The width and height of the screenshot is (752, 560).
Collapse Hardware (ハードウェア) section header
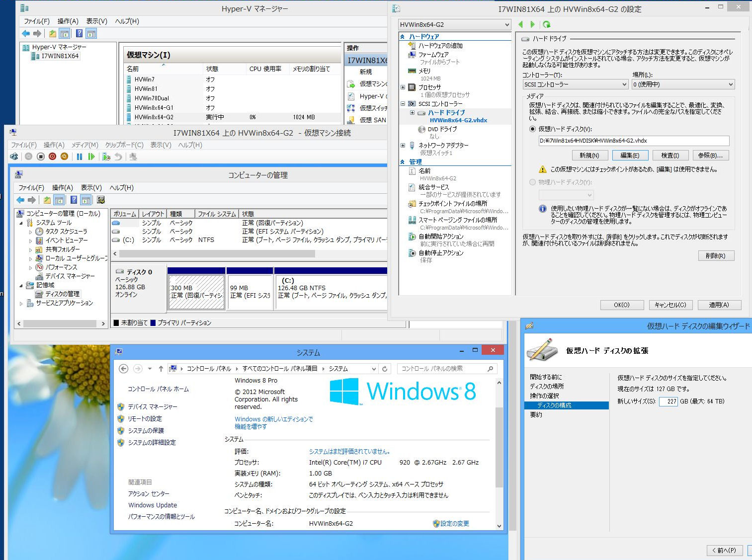[402, 37]
